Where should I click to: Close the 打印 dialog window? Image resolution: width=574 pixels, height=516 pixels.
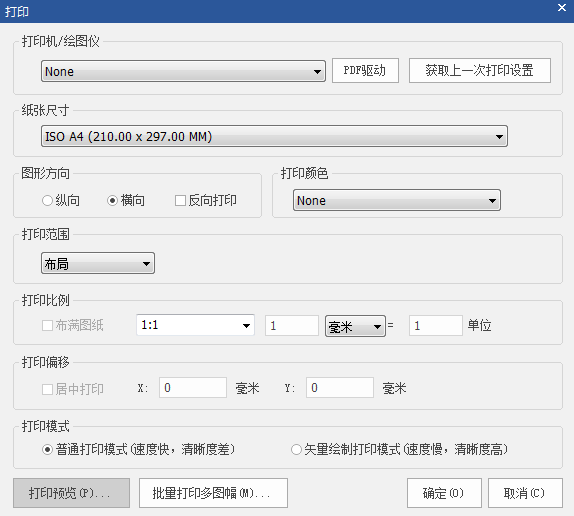(562, 7)
